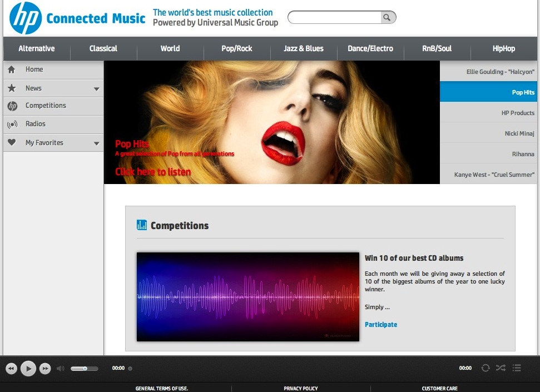The image size is (540, 392).
Task: Open Radios in sidebar
Action: coord(53,125)
